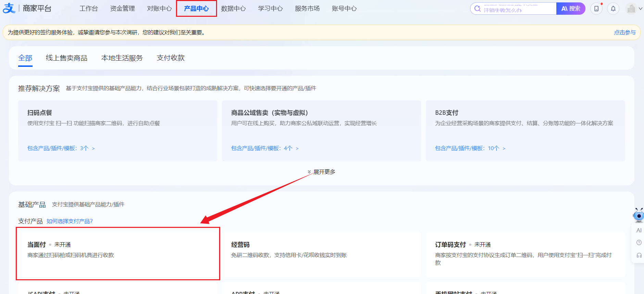Open B2B支付 included products 10个 link
This screenshot has width=644, height=294.
(x=470, y=148)
